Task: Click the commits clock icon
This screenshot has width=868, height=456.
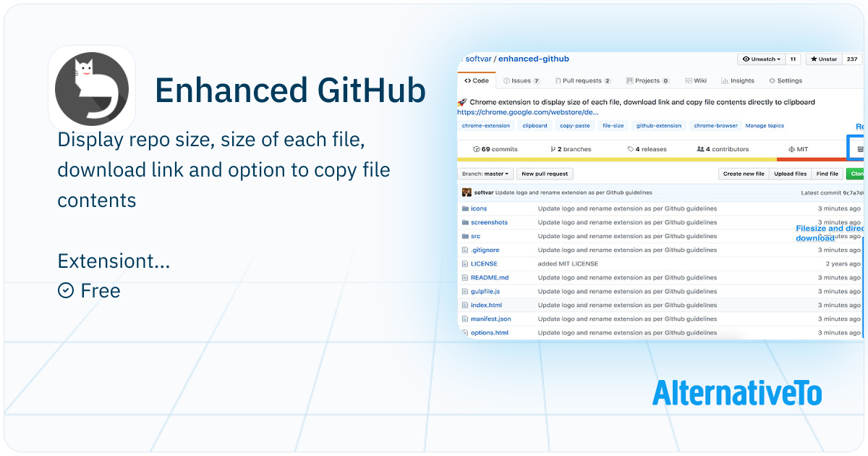Action: (476, 149)
